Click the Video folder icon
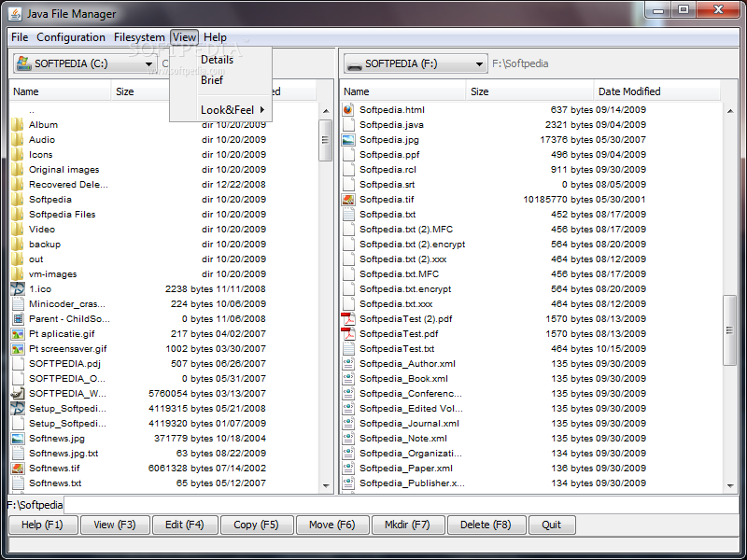Screen dimensions: 747x560 point(17,230)
